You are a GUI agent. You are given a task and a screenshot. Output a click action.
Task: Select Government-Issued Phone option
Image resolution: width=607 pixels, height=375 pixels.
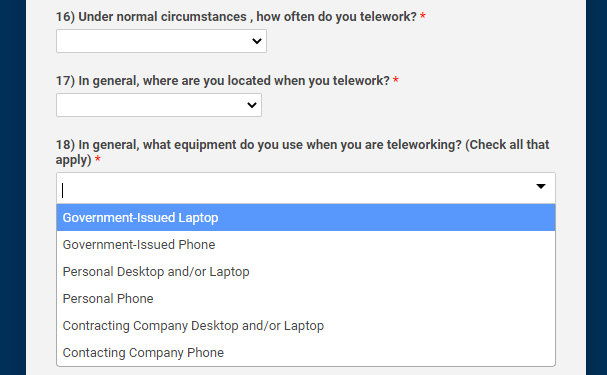(306, 245)
